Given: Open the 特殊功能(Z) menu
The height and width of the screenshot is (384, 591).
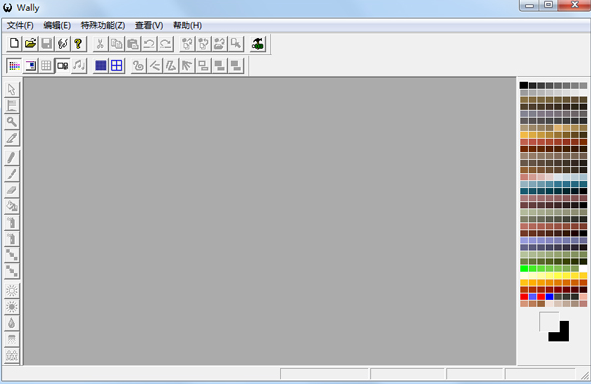Looking at the screenshot, I should [103, 25].
